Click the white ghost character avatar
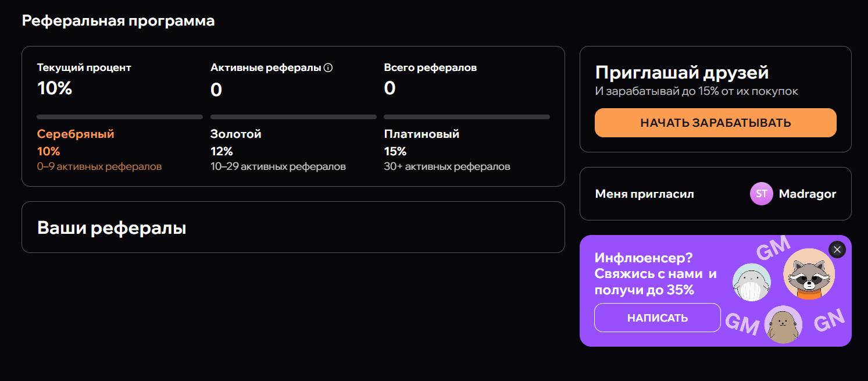Viewport: 868px width, 381px height. pos(752,283)
